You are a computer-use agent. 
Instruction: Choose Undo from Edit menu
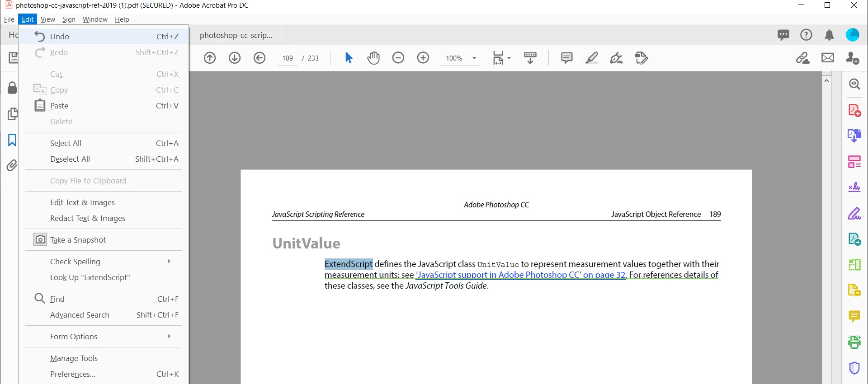(104, 37)
